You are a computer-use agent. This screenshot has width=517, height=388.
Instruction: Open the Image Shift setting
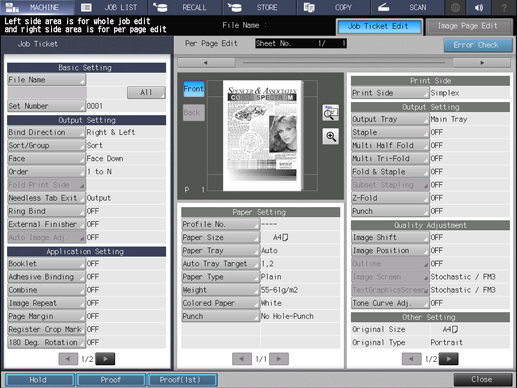click(390, 237)
